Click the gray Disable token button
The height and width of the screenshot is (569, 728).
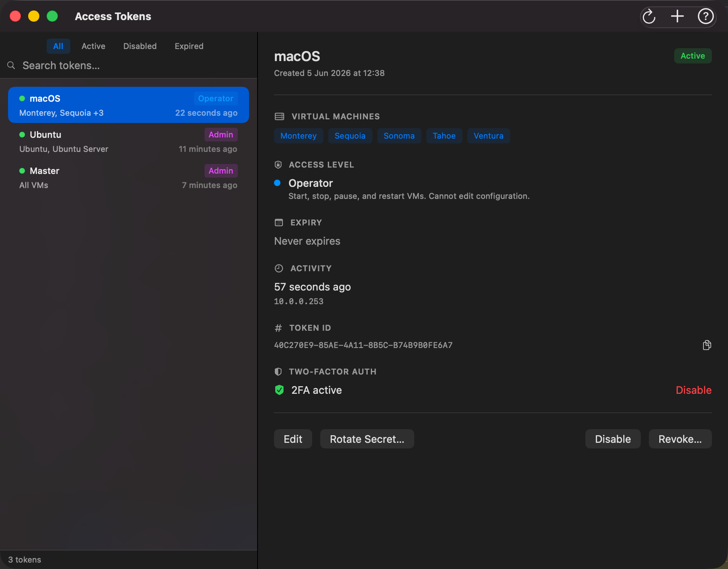tap(613, 439)
